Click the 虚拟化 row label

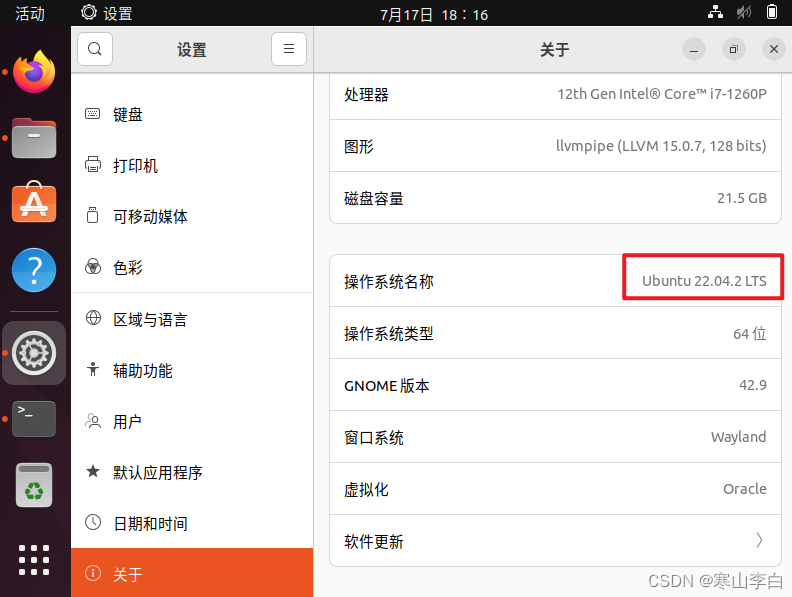[366, 490]
